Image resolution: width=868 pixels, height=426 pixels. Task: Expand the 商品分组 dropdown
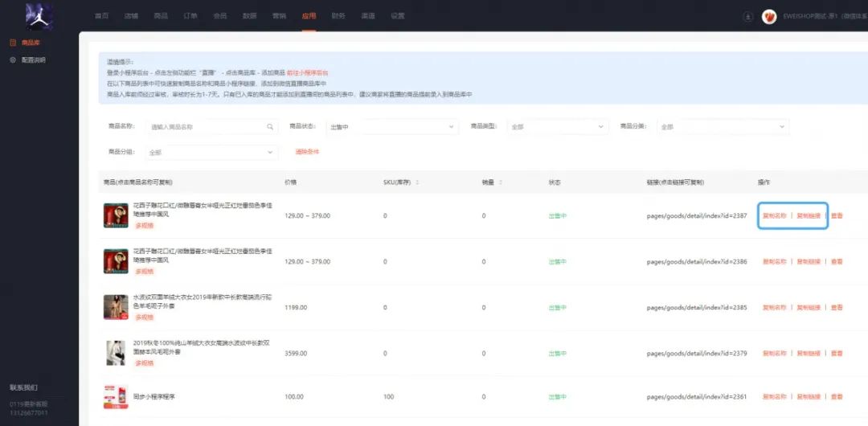pyautogui.click(x=211, y=153)
